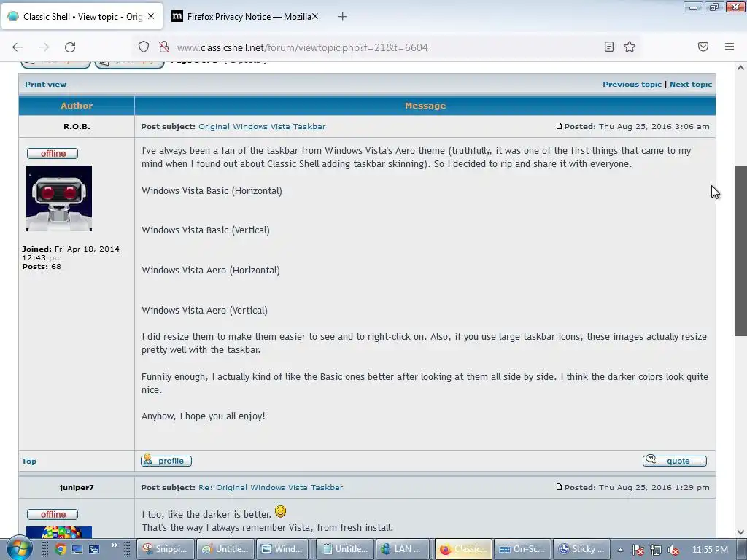Open network tray icon

pyautogui.click(x=656, y=550)
